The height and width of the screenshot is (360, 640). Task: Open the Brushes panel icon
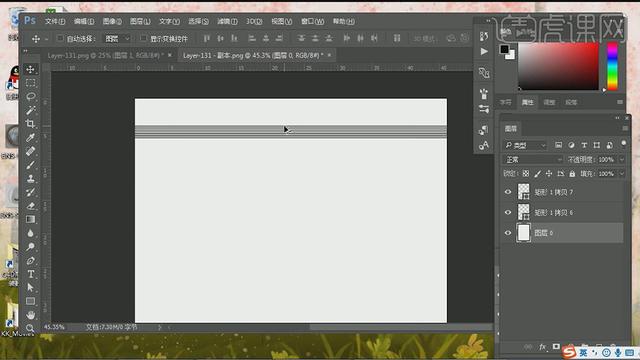484,94
